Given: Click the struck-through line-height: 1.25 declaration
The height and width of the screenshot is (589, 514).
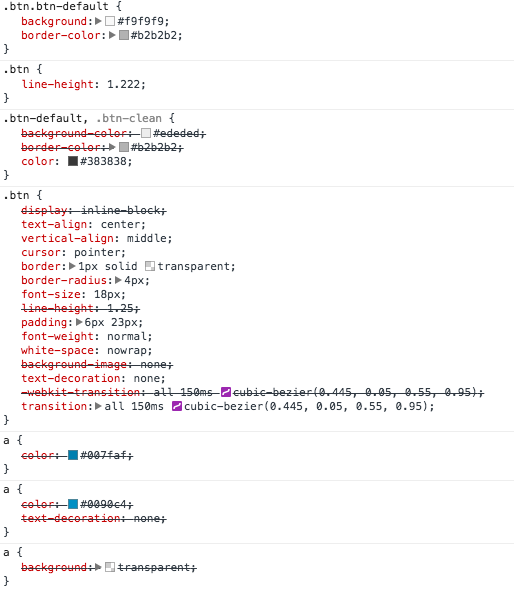Looking at the screenshot, I should point(80,309).
